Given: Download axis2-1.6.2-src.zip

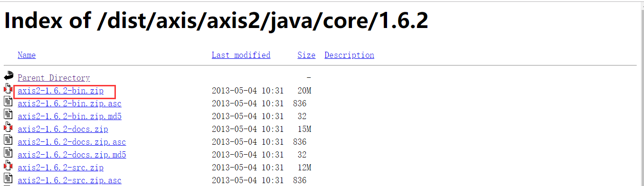Looking at the screenshot, I should [60, 167].
